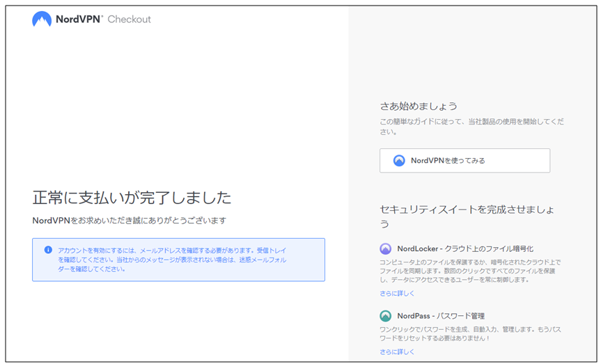
Task: Click the blue NordVPN icon inside the button
Action: 399,161
